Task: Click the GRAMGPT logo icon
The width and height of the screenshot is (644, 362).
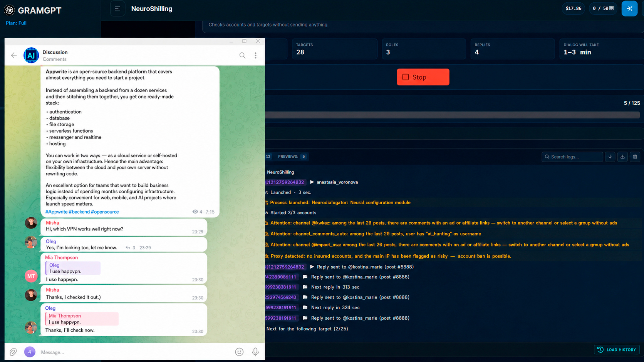Action: pos(9,10)
